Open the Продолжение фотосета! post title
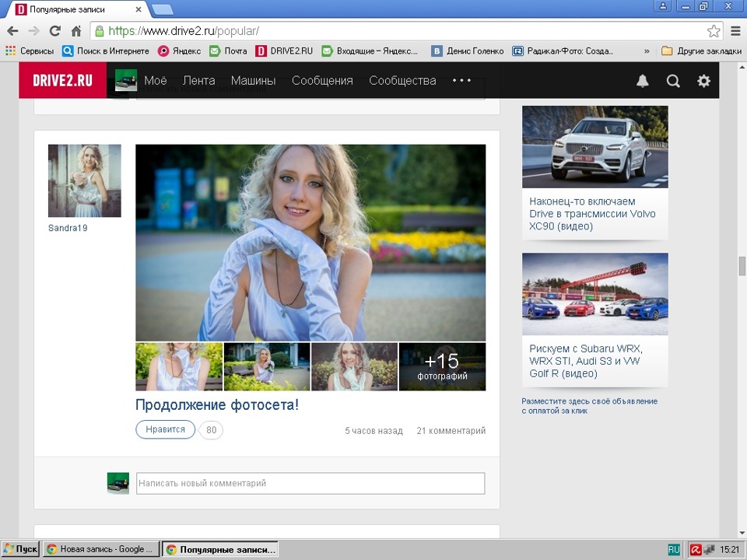The image size is (747, 560). tap(217, 405)
